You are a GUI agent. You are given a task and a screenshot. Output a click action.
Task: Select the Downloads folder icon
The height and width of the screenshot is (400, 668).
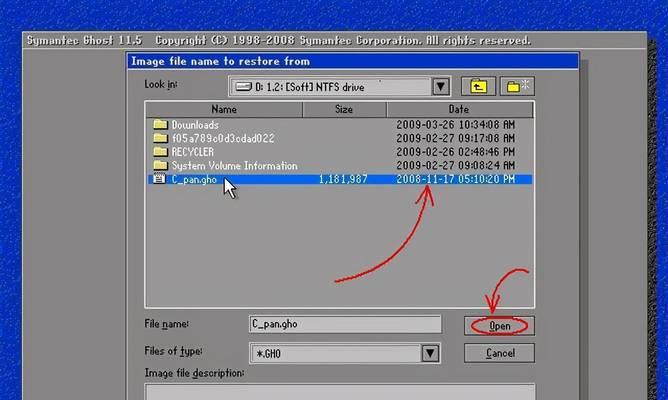(160, 124)
